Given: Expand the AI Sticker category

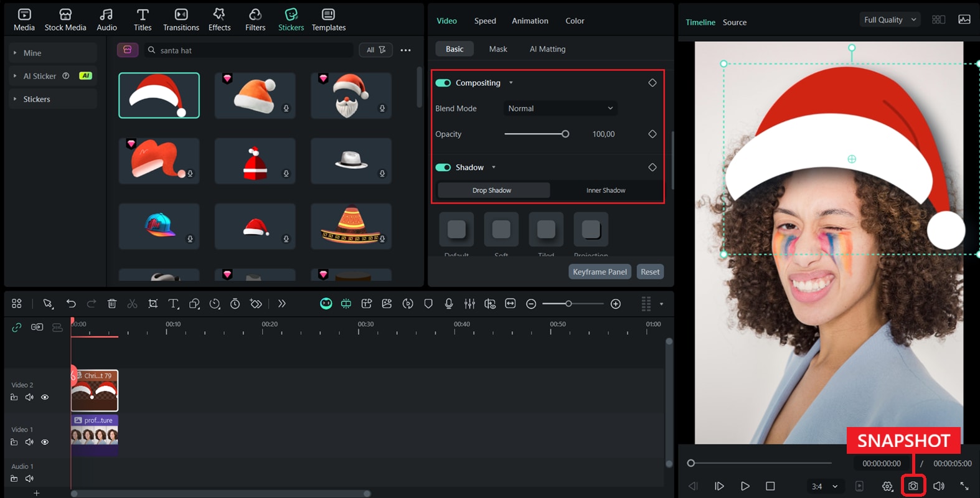Looking at the screenshot, I should pyautogui.click(x=53, y=76).
